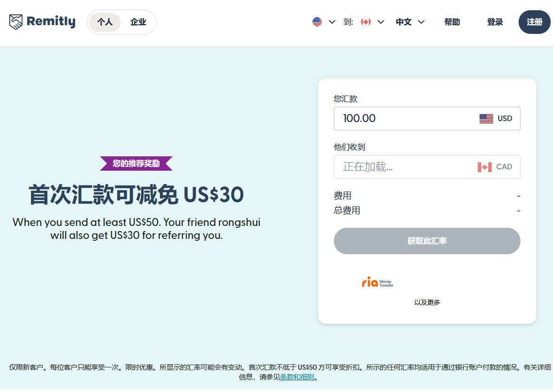Open the 帮助 help link

pos(452,22)
